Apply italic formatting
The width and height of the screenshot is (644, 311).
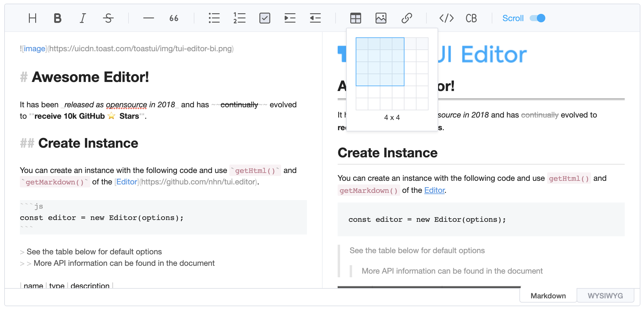click(83, 18)
